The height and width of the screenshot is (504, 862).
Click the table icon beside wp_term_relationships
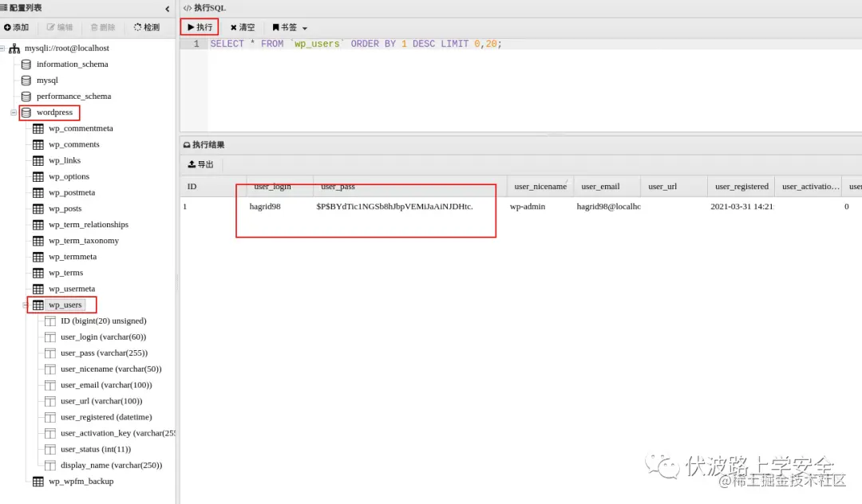click(38, 225)
